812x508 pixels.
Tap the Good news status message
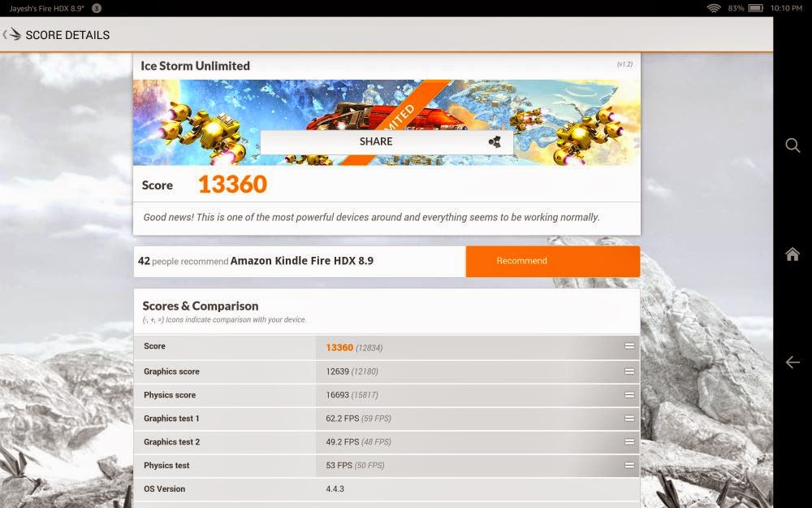(371, 217)
